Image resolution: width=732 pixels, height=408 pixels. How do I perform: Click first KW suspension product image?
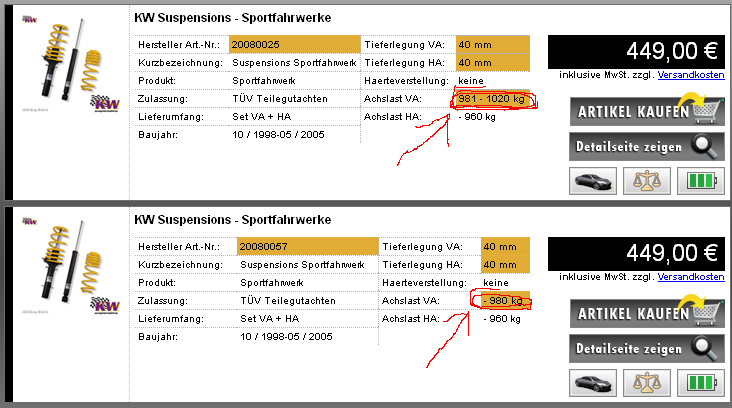(71, 63)
